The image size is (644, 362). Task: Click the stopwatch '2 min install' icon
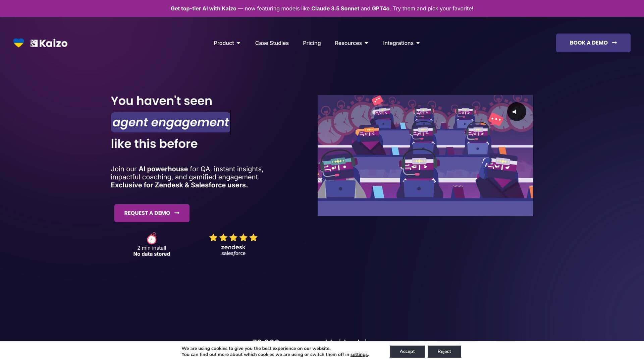tap(152, 239)
